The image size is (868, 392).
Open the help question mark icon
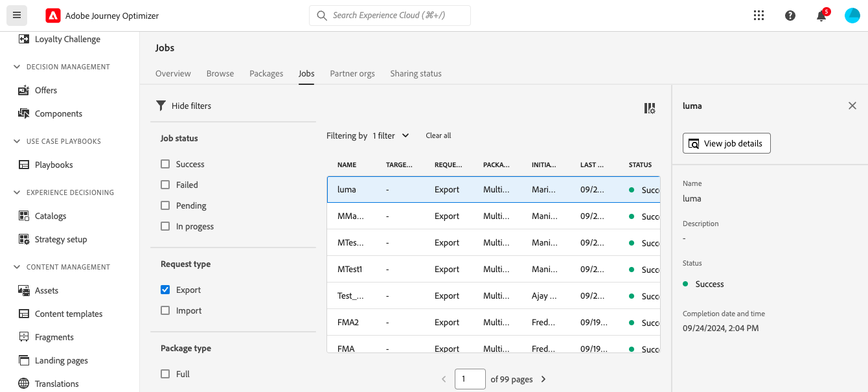coord(790,16)
